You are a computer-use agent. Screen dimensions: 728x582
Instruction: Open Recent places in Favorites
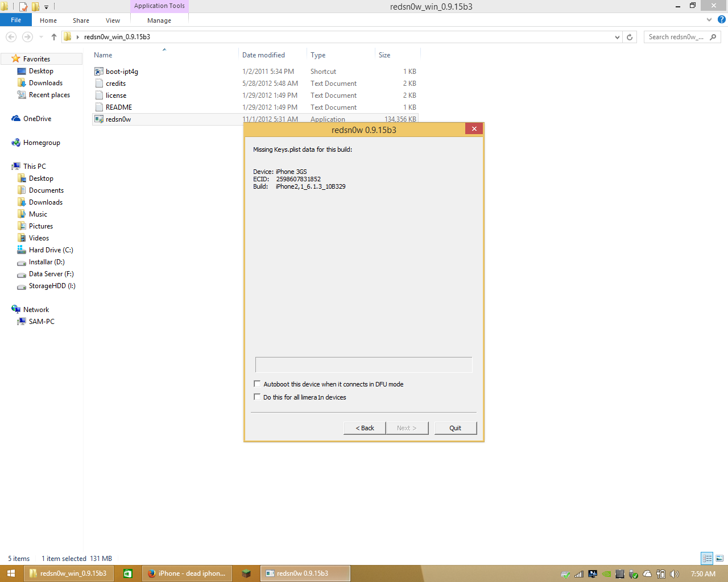[49, 95]
